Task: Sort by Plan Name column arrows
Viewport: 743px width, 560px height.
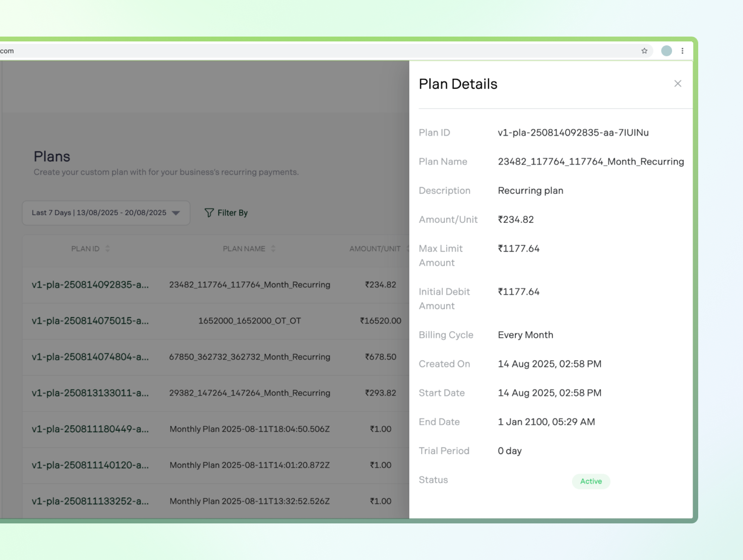Action: pyautogui.click(x=273, y=249)
